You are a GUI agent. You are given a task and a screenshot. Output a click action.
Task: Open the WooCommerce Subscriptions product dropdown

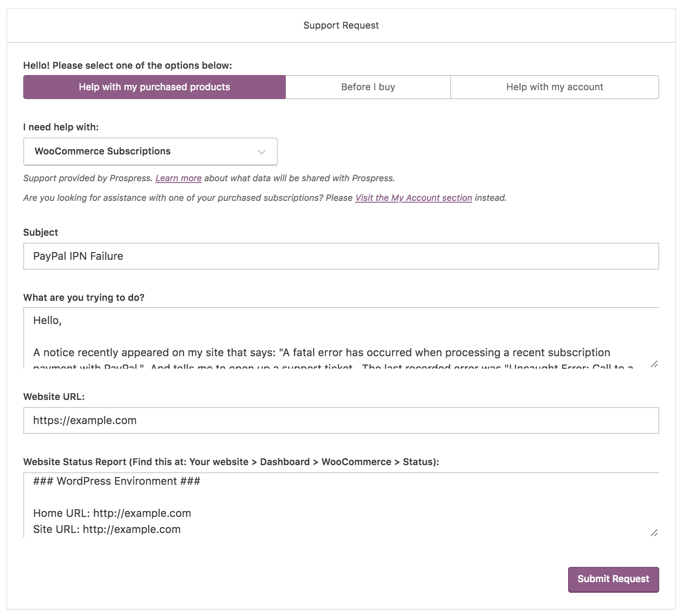pyautogui.click(x=150, y=152)
